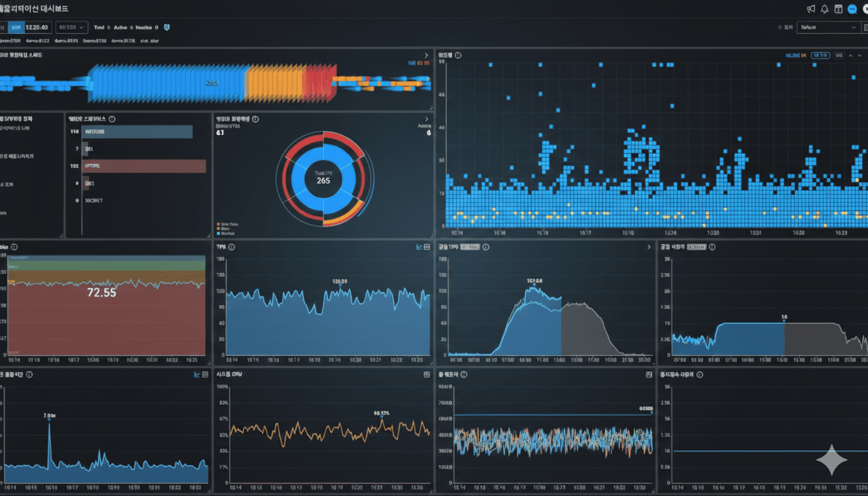
Task: Click info icon on the horizontal bar panel
Action: point(112,119)
